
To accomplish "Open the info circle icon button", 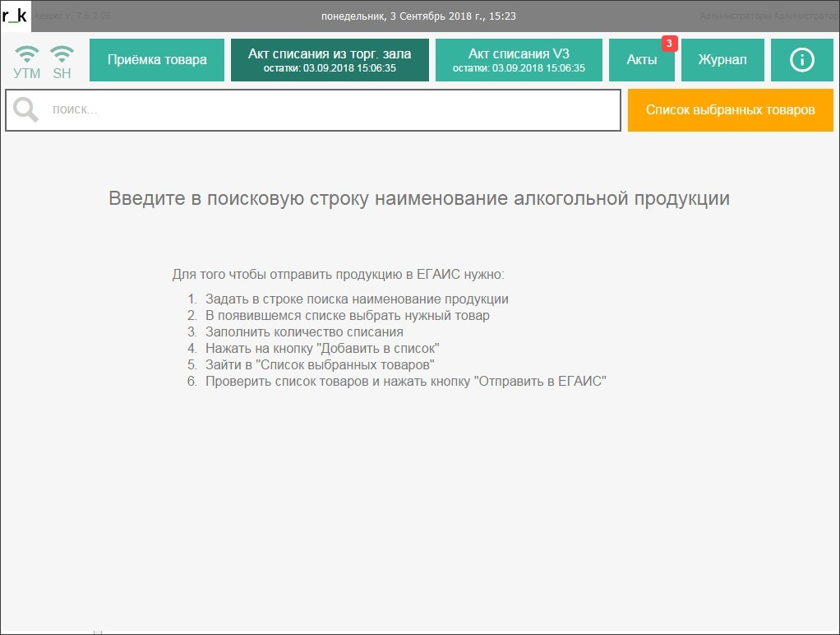I will click(801, 60).
